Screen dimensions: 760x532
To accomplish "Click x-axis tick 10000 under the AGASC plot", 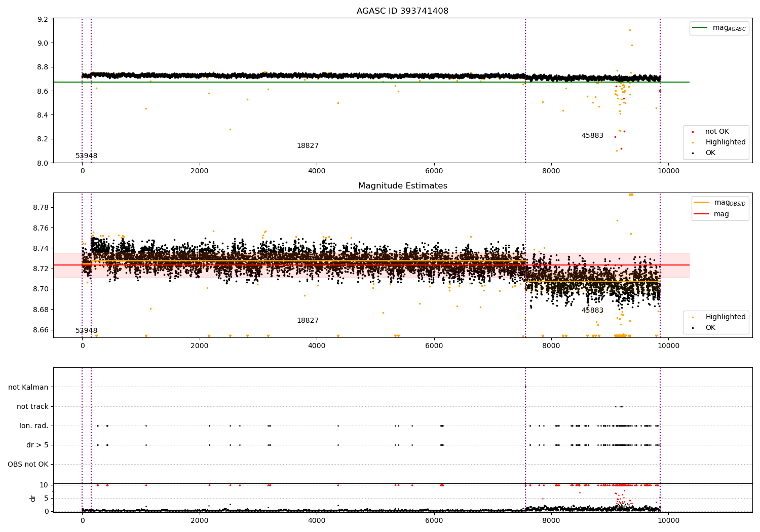I will click(668, 171).
